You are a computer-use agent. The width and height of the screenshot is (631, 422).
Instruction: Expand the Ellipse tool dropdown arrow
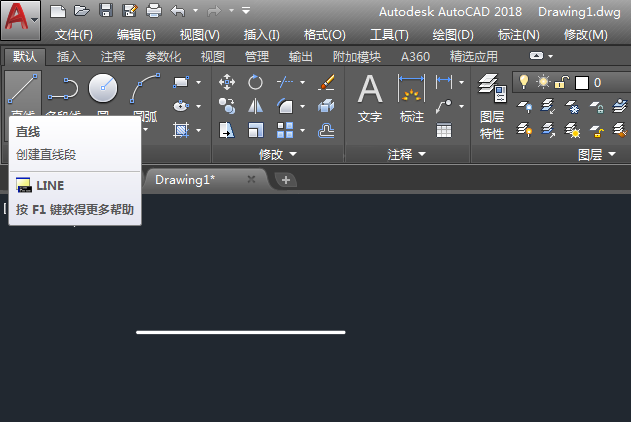198,106
